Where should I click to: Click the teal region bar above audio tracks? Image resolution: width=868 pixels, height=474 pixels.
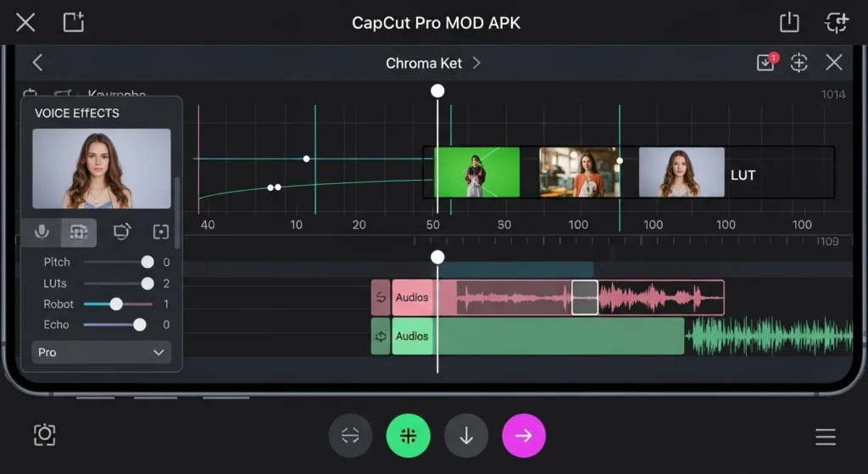pyautogui.click(x=516, y=270)
